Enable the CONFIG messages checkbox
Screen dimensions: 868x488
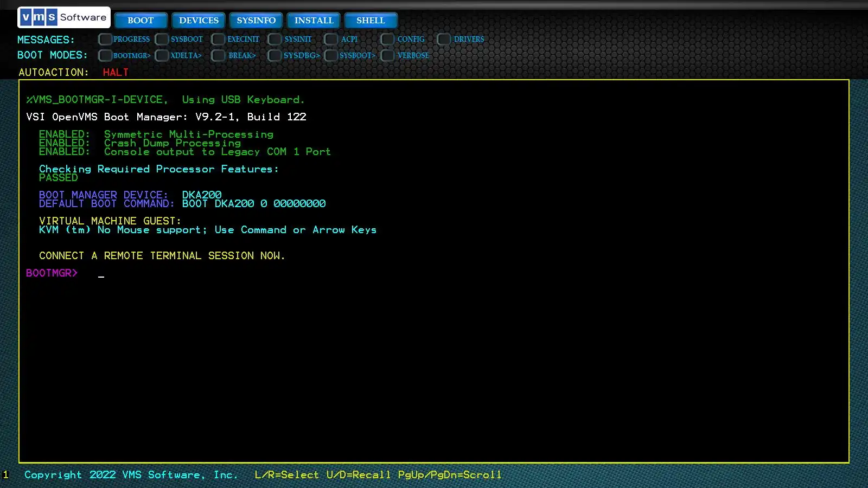click(x=387, y=39)
